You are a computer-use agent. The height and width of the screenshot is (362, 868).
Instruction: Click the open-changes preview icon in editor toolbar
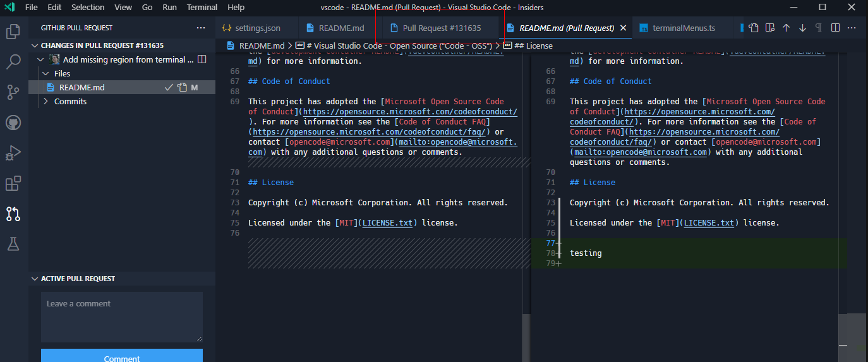coord(769,28)
